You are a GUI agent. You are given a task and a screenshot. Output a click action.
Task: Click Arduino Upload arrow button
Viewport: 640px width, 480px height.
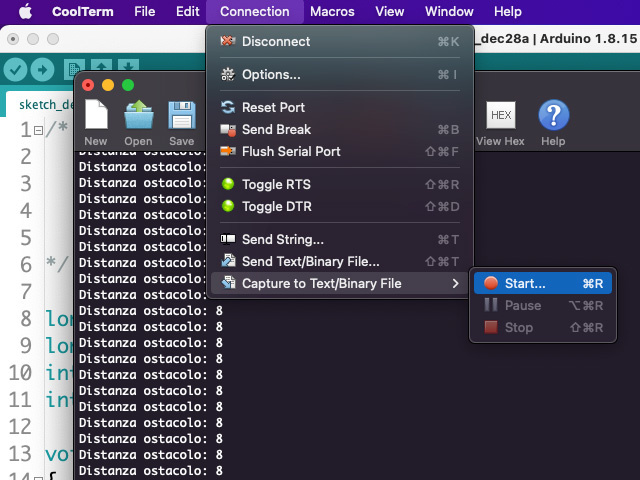(42, 69)
